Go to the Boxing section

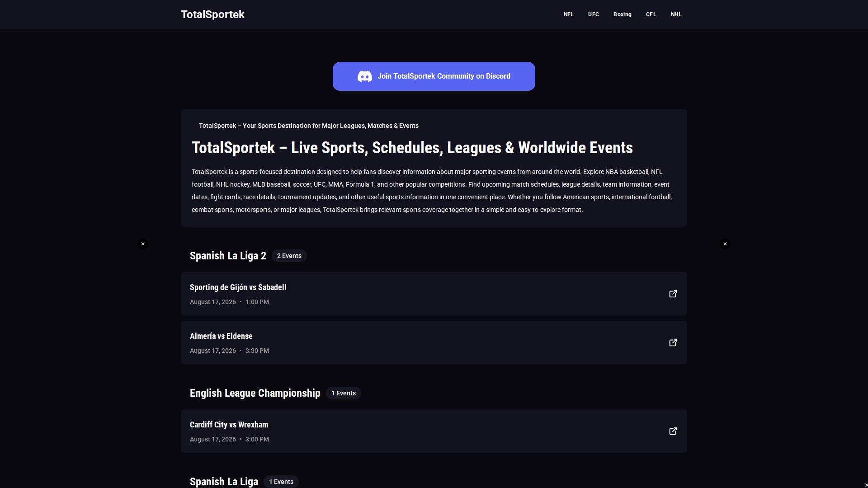coord(622,14)
